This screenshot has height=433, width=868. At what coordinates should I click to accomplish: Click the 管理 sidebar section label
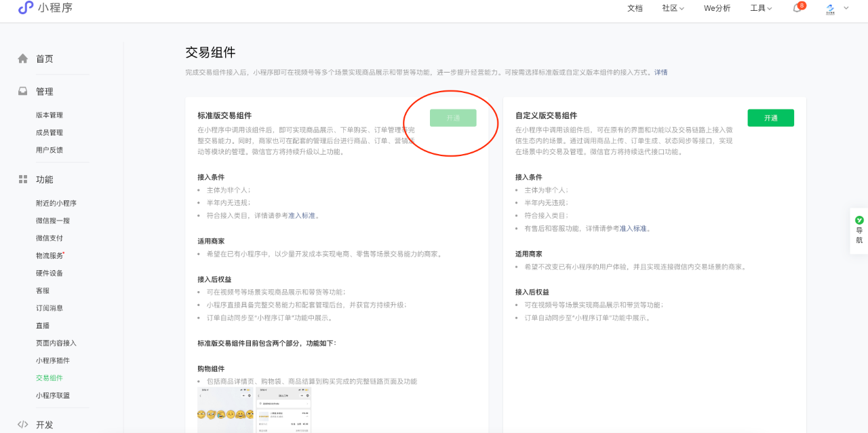click(45, 91)
